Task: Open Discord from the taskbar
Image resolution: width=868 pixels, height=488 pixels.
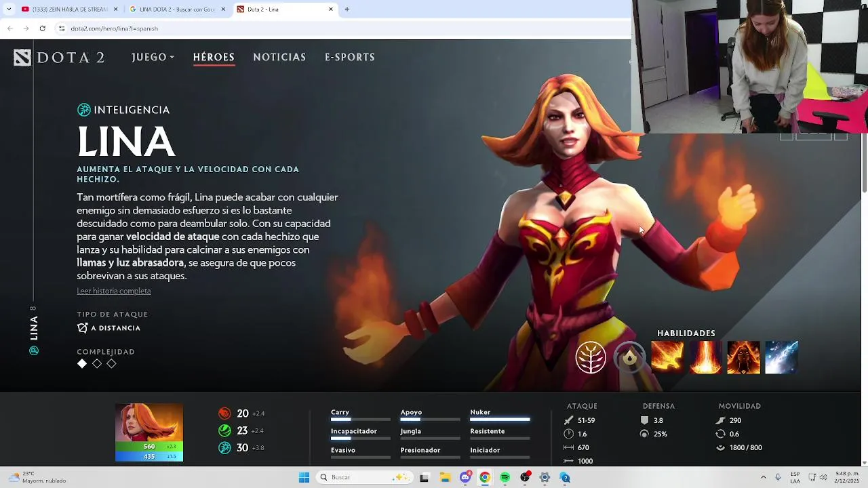Action: [465, 477]
